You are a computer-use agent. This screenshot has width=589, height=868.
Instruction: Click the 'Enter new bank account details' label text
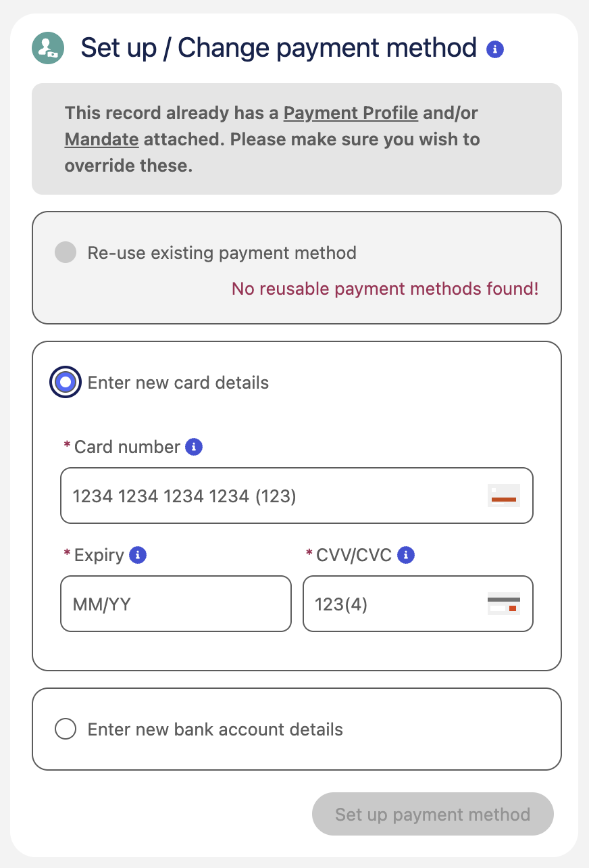[215, 729]
